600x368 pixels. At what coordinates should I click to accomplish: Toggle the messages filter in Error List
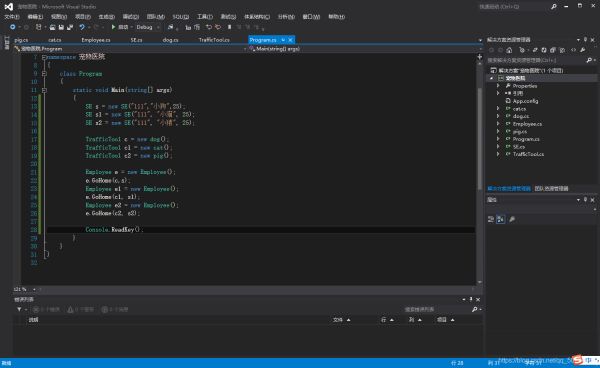[115, 309]
